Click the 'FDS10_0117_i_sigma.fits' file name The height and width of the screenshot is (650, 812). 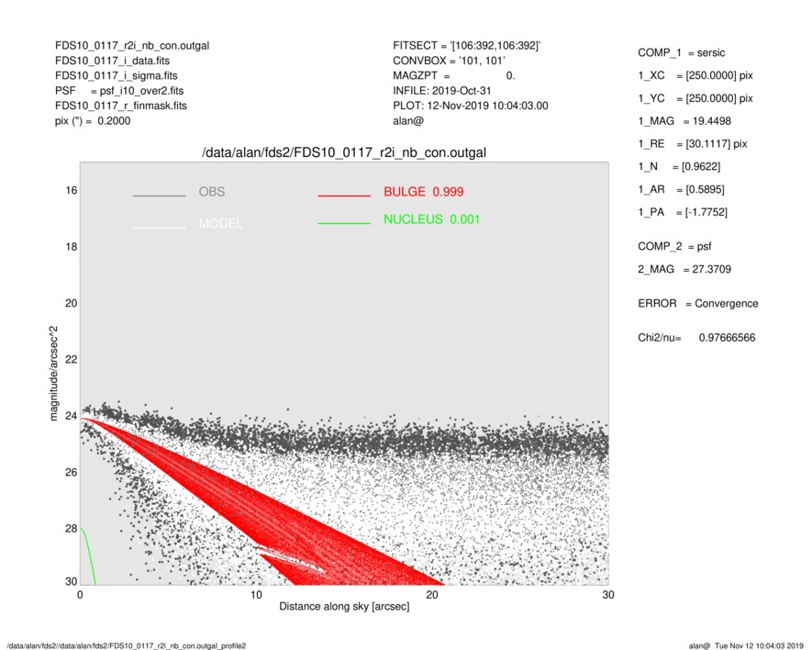click(116, 75)
